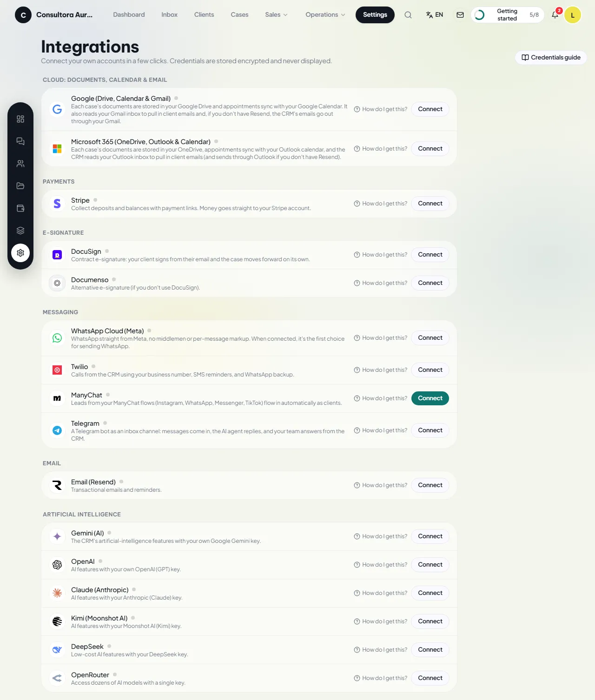Open the user avatar labeled L

click(x=573, y=15)
